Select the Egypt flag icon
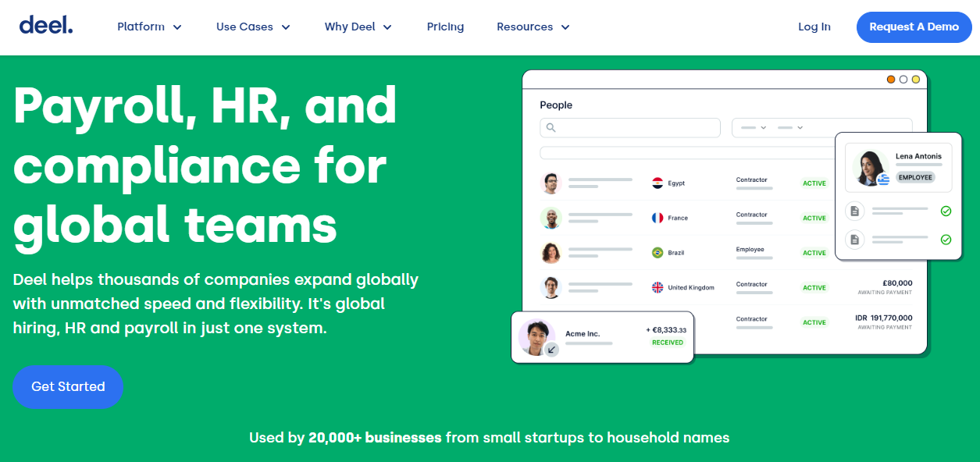Image resolution: width=980 pixels, height=462 pixels. [x=656, y=183]
